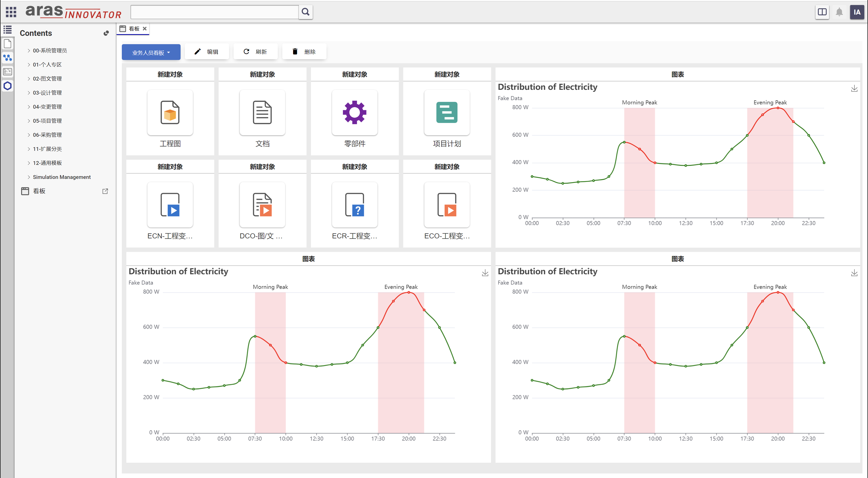Click the 文档 document icon tile

coord(262,112)
